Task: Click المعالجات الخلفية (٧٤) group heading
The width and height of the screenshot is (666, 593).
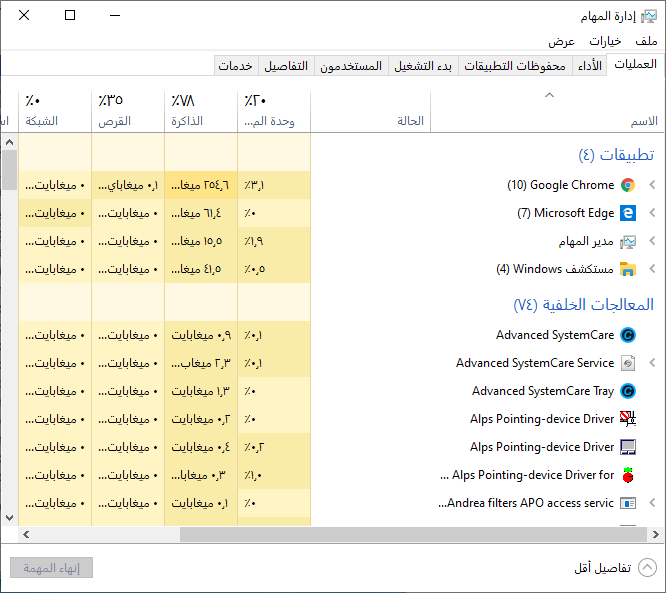Action: pos(584,305)
